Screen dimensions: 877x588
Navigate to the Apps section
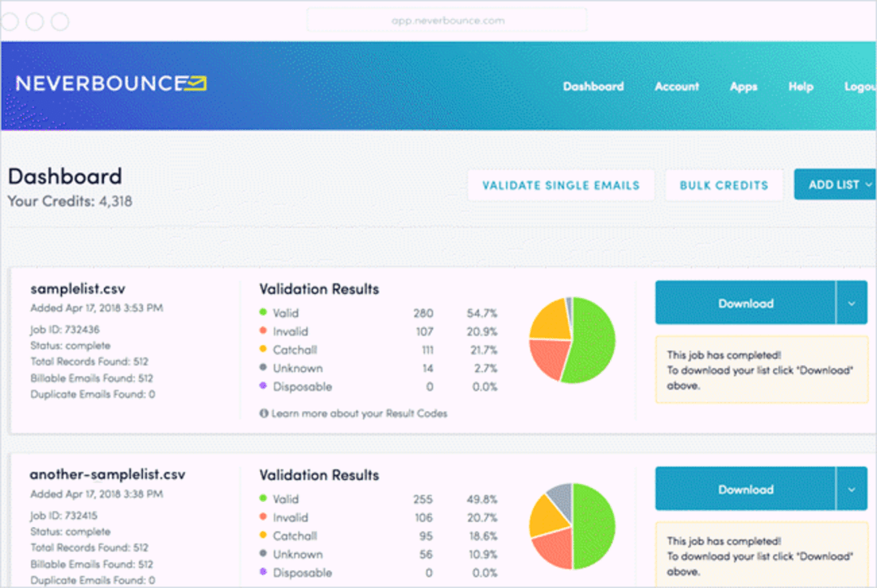click(743, 86)
